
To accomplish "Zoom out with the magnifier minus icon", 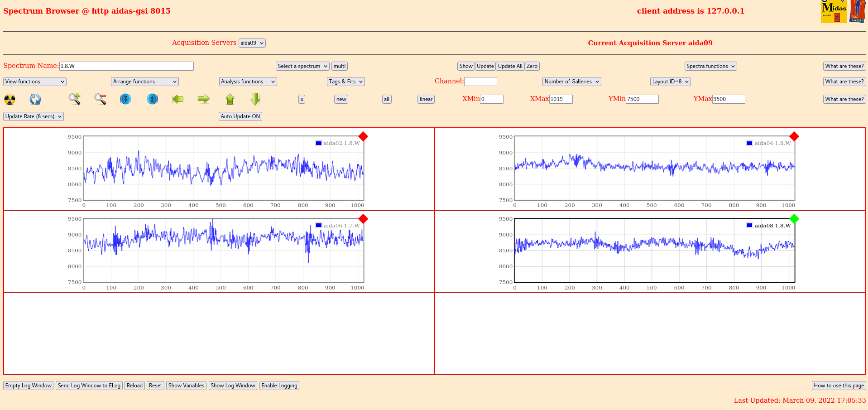I will (x=100, y=99).
